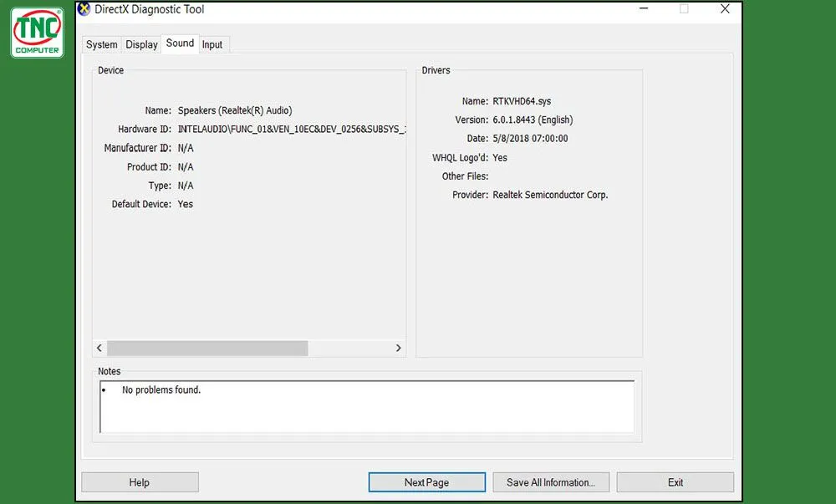Click Save All Information button
This screenshot has height=504, width=836.
[x=550, y=482]
